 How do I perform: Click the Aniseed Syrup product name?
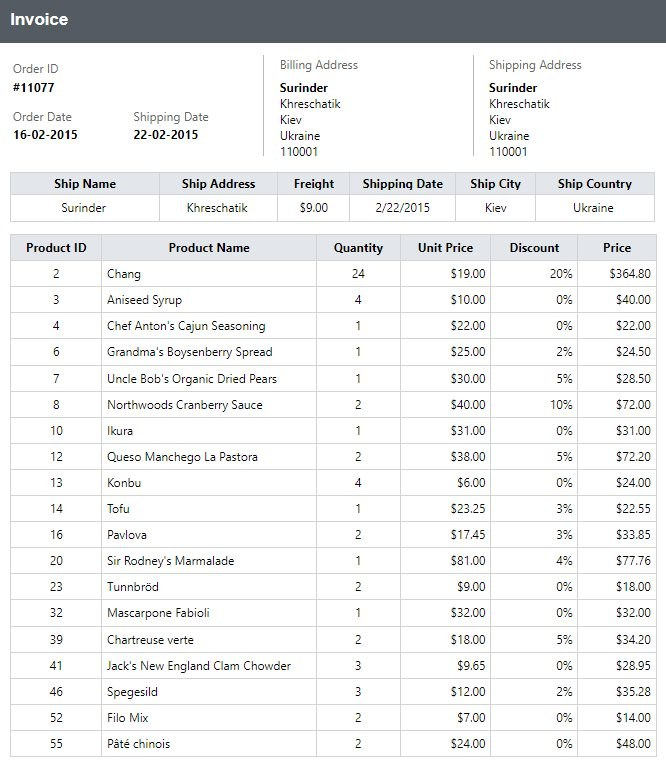coord(144,300)
